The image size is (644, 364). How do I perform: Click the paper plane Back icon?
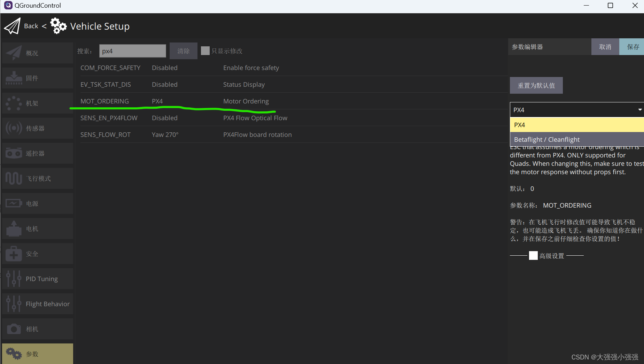(x=12, y=26)
